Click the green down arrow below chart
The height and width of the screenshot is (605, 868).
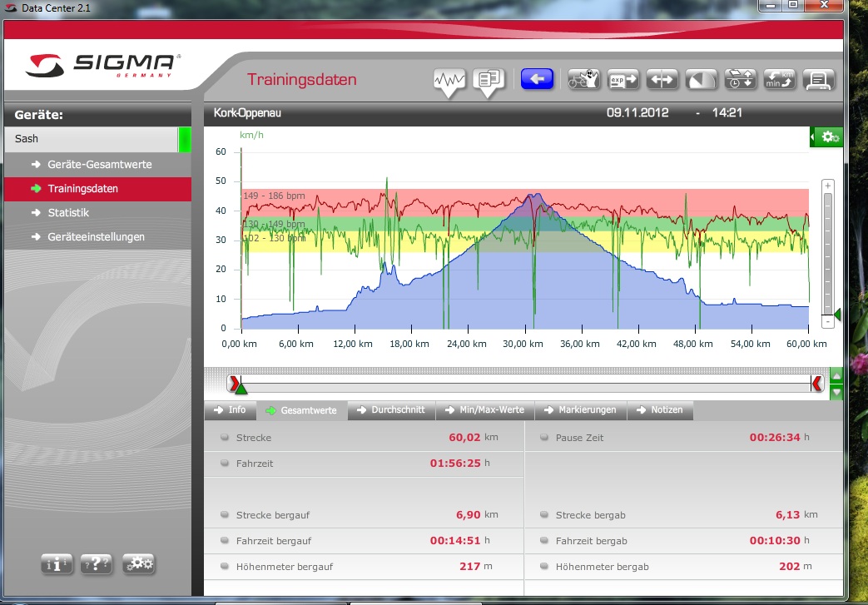837,391
